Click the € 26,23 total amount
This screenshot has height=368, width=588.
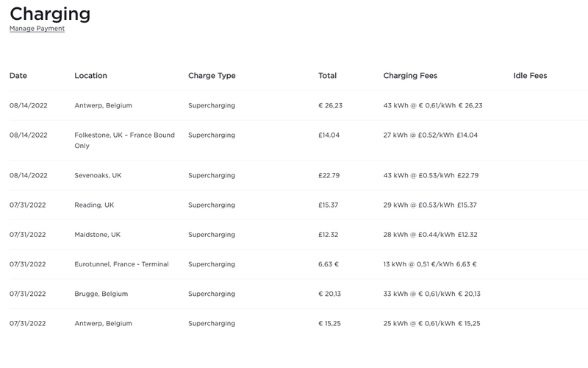pos(330,105)
